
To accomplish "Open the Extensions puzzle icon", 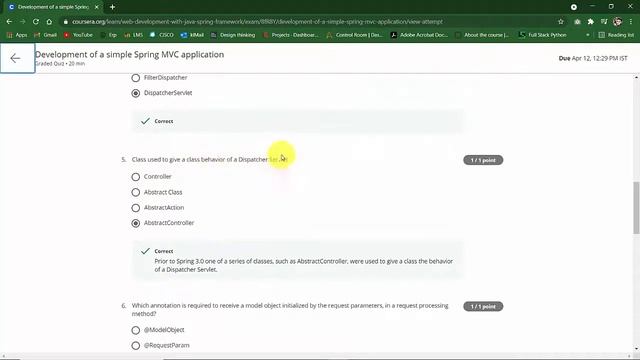I will 591,22.
